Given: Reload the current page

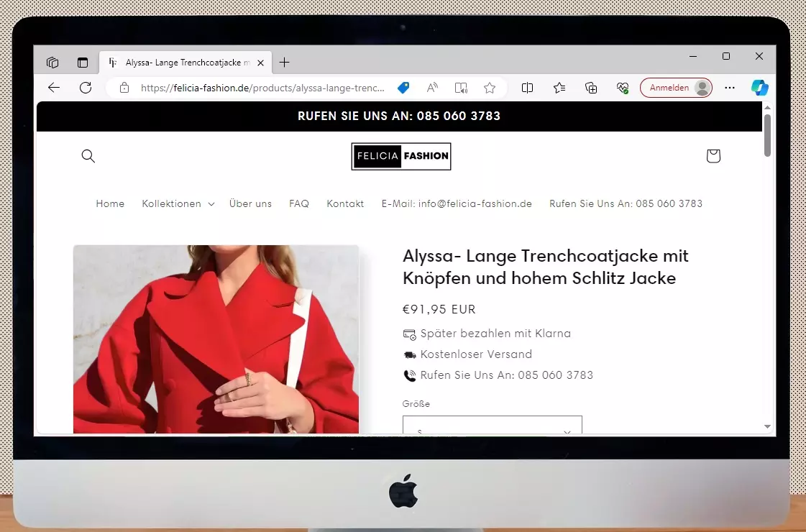Looking at the screenshot, I should coord(86,88).
